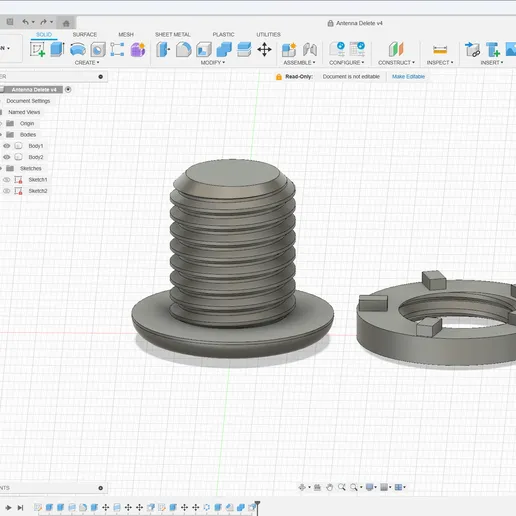516x516 pixels.
Task: Open the CONSTRUCT dropdown menu
Action: 396,63
